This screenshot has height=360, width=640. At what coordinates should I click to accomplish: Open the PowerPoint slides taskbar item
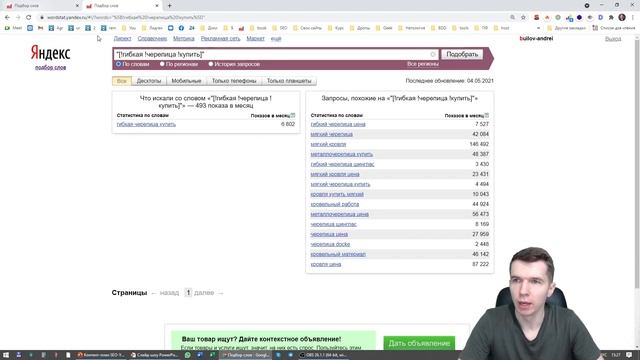pyautogui.click(x=154, y=355)
